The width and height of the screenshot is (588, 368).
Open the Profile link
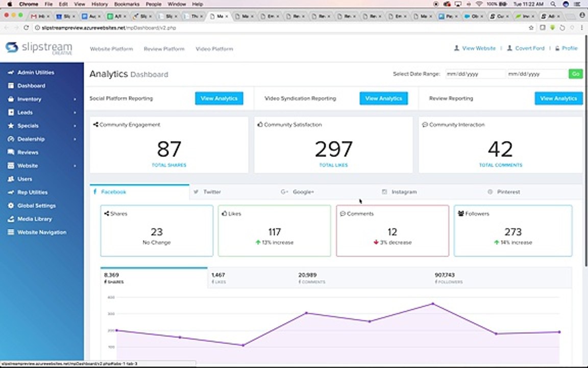(x=566, y=48)
